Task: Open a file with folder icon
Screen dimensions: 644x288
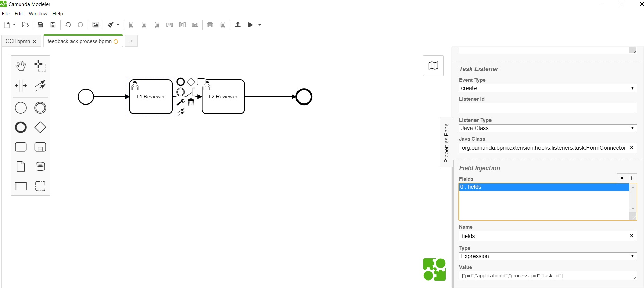Action: tap(25, 25)
